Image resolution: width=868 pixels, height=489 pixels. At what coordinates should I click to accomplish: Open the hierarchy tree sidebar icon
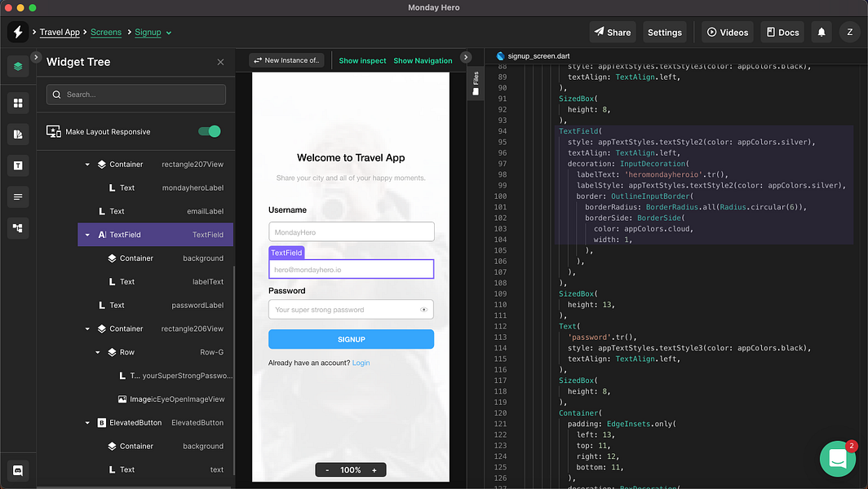[x=18, y=228]
